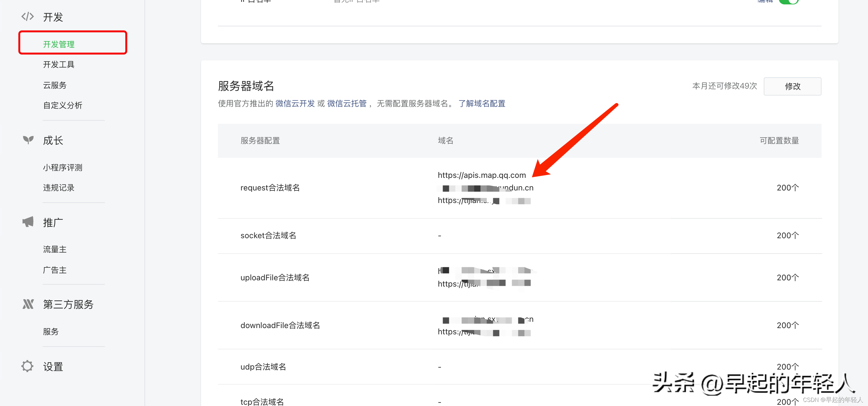Click 200个 in request合法域名 row
Image resolution: width=868 pixels, height=406 pixels.
(x=788, y=188)
